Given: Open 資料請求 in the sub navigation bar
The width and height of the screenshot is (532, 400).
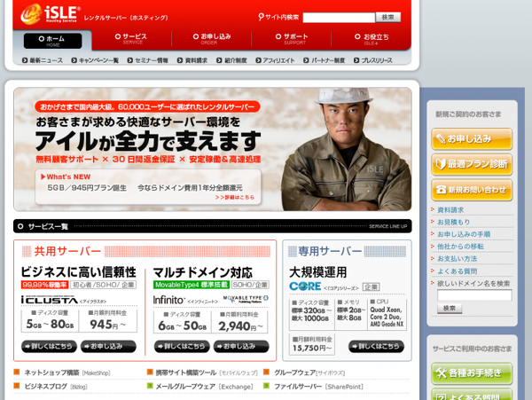Looking at the screenshot, I should click(x=192, y=60).
